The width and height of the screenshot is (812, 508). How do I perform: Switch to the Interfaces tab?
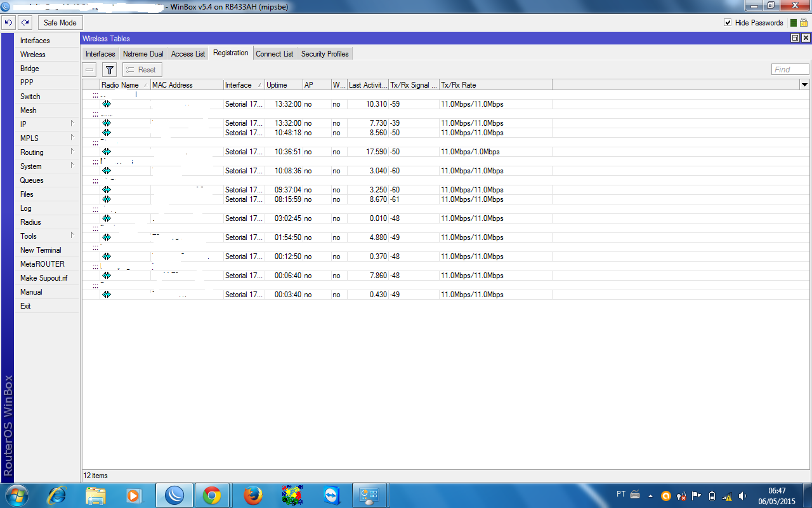tap(100, 54)
